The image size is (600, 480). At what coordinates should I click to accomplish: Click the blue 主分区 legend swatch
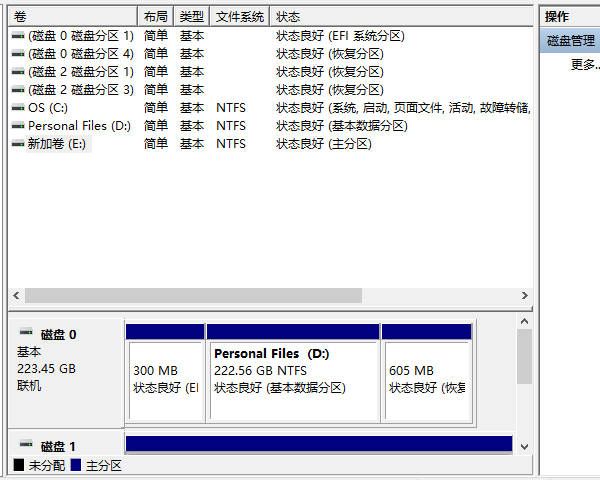pos(75,466)
